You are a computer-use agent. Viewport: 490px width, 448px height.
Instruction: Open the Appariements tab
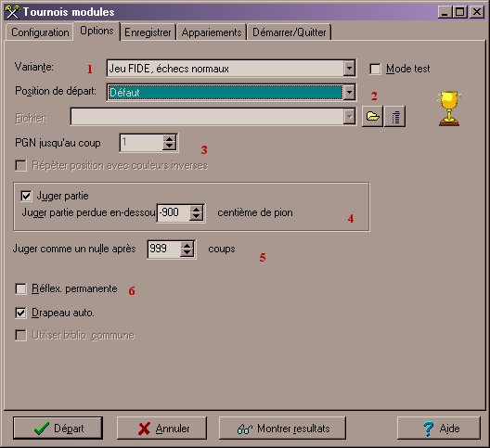coord(212,32)
